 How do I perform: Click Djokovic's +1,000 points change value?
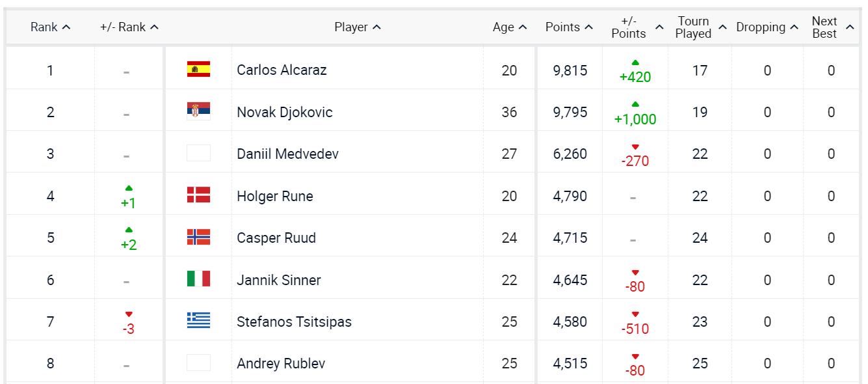click(x=635, y=119)
